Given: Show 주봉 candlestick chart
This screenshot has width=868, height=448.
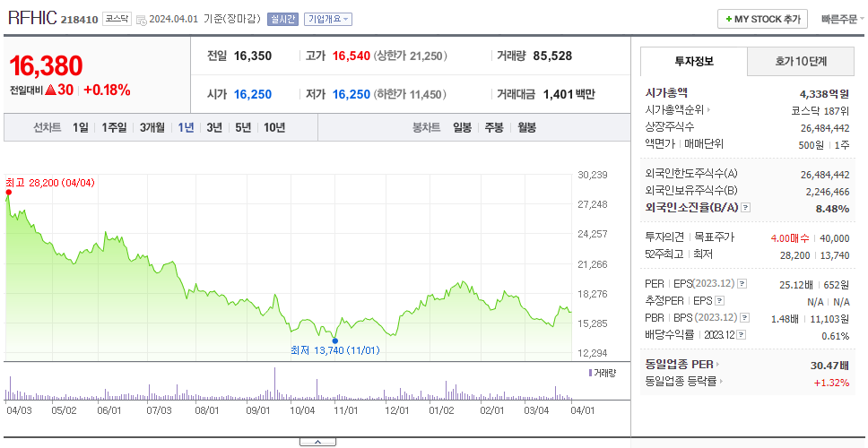Looking at the screenshot, I should pyautogui.click(x=494, y=128).
